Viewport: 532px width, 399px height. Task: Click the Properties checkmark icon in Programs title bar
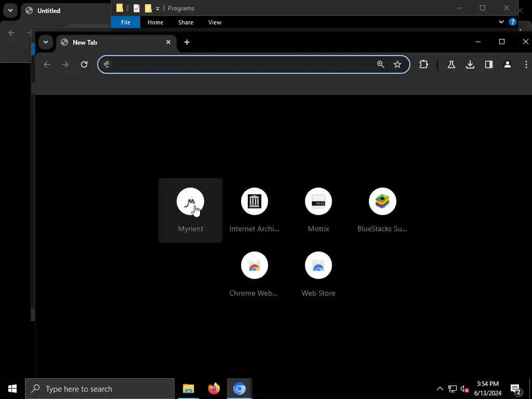pyautogui.click(x=137, y=8)
